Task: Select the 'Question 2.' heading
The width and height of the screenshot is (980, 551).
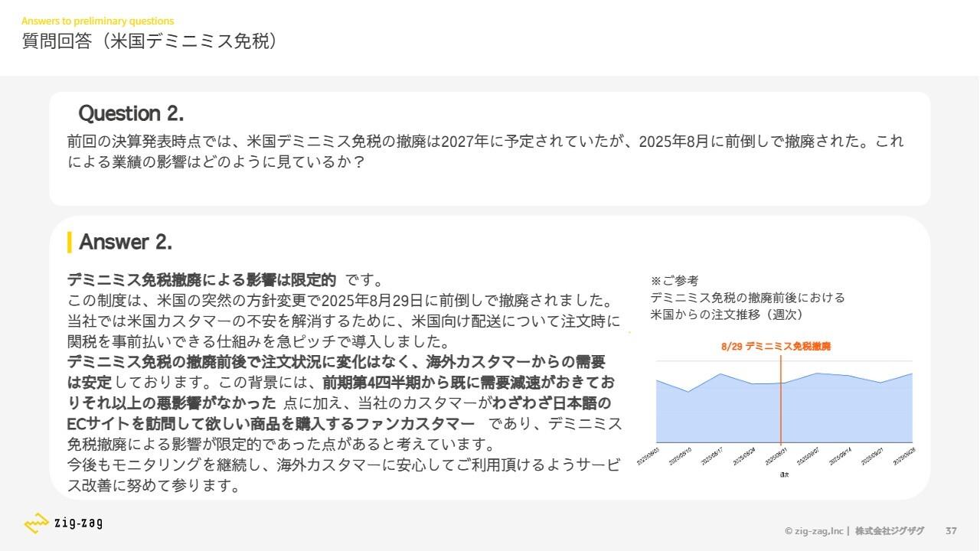Action: (x=131, y=114)
